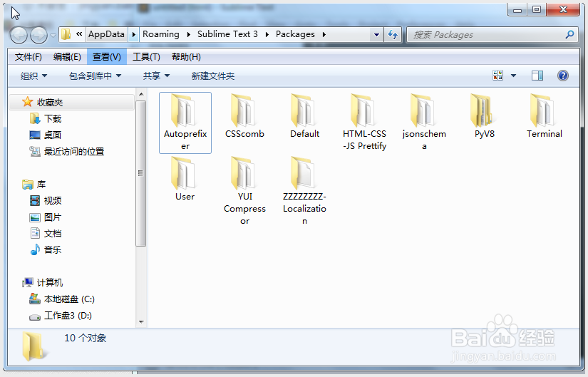Open the 包含到库中 dropdown
Screen dimensions: 588x377
tap(96, 76)
